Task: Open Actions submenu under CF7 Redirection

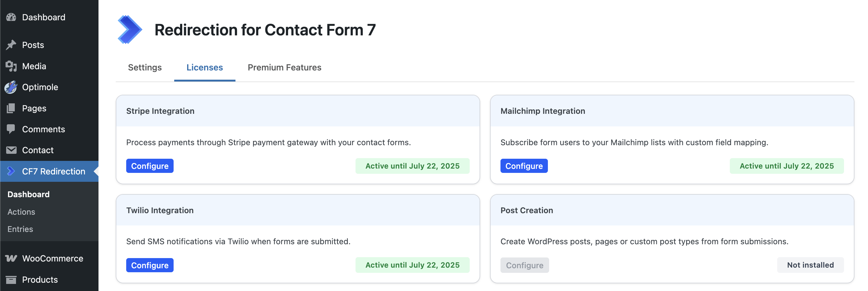Action: pyautogui.click(x=21, y=212)
